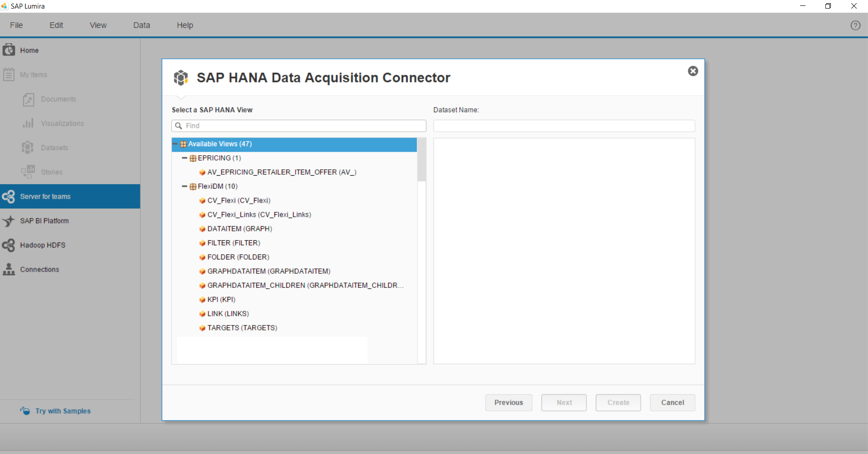This screenshot has height=454, width=868.
Task: Click into the Find search field
Action: [299, 126]
